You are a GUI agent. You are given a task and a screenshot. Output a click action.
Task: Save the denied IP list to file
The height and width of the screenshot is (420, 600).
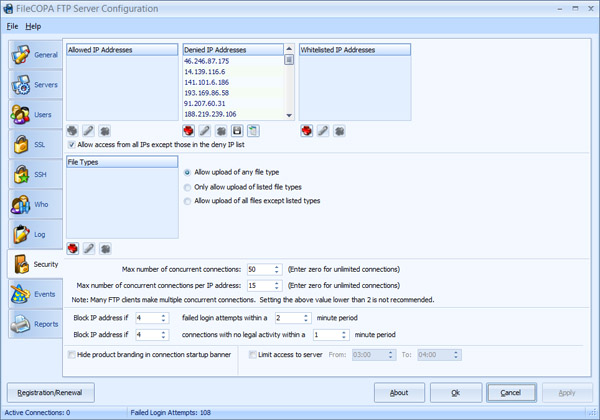tap(237, 131)
